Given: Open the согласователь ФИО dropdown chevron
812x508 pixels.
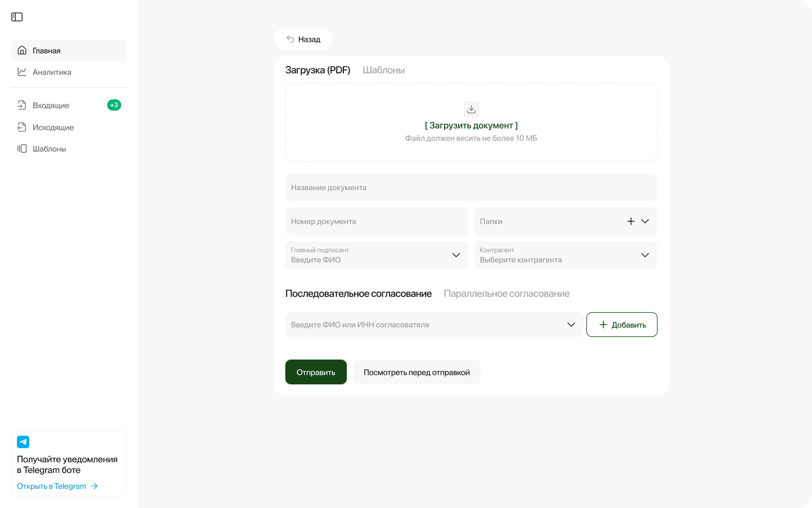Looking at the screenshot, I should tap(571, 325).
